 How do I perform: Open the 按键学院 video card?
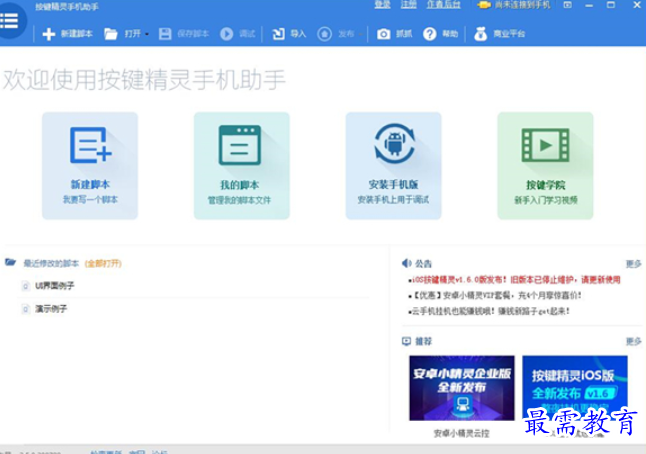(x=545, y=166)
